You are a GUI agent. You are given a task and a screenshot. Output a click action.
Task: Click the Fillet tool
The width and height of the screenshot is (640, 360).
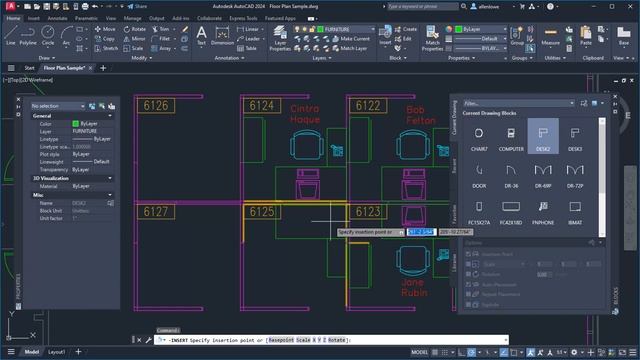(x=161, y=39)
